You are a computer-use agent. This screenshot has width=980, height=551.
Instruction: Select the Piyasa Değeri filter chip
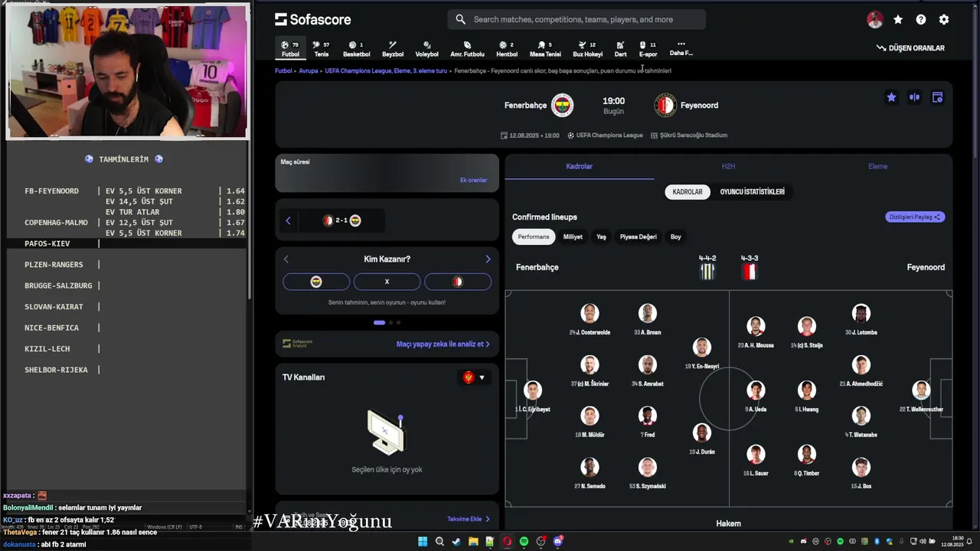tap(638, 236)
